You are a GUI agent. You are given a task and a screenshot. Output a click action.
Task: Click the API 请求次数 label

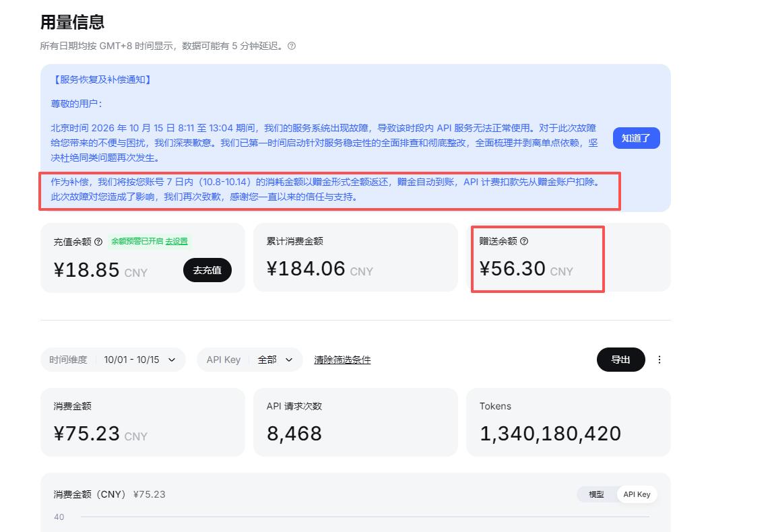[294, 406]
